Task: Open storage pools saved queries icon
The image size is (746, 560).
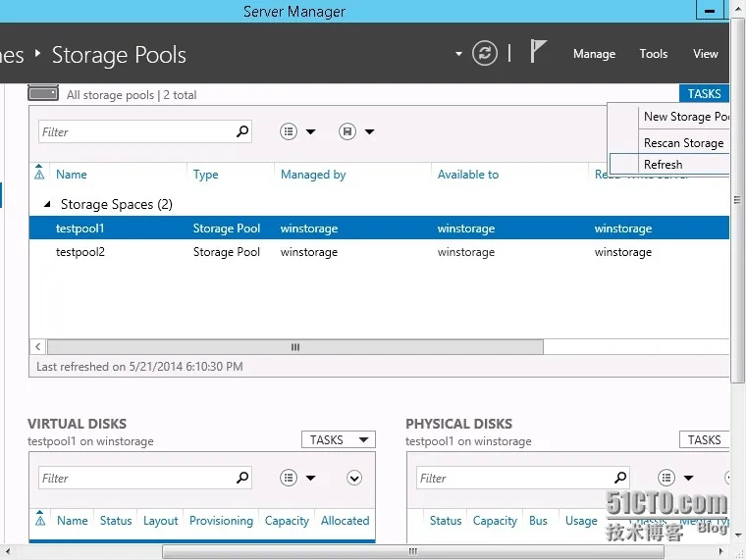Action: click(355, 131)
